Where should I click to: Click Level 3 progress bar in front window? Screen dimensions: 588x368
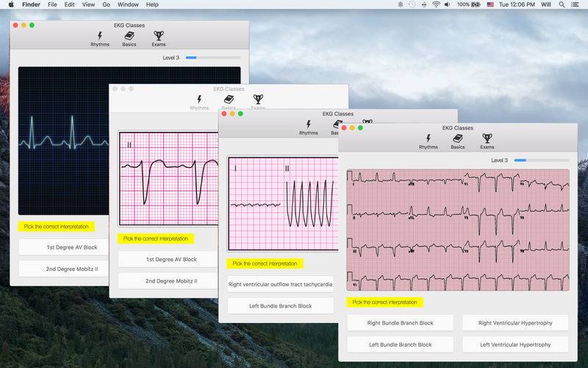tap(541, 160)
